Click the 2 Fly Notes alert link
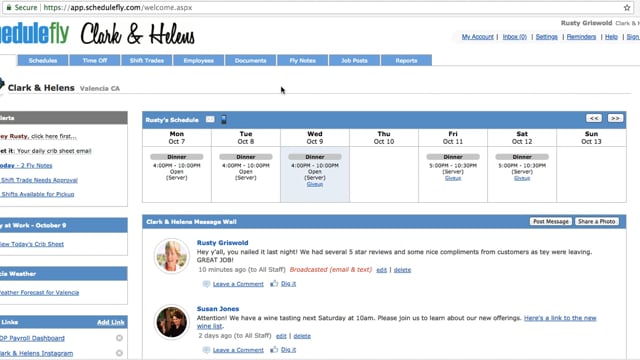Image resolution: width=640 pixels, height=360 pixels. (26, 165)
